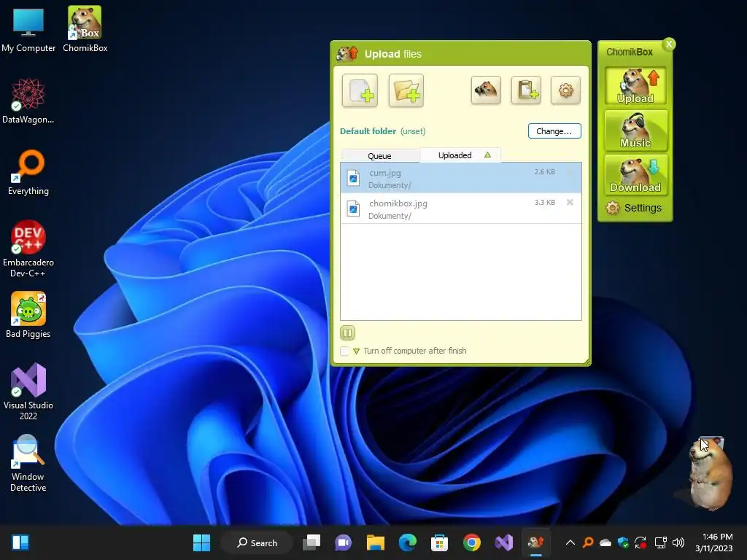Select the DataWagon desktop icon

point(28,101)
